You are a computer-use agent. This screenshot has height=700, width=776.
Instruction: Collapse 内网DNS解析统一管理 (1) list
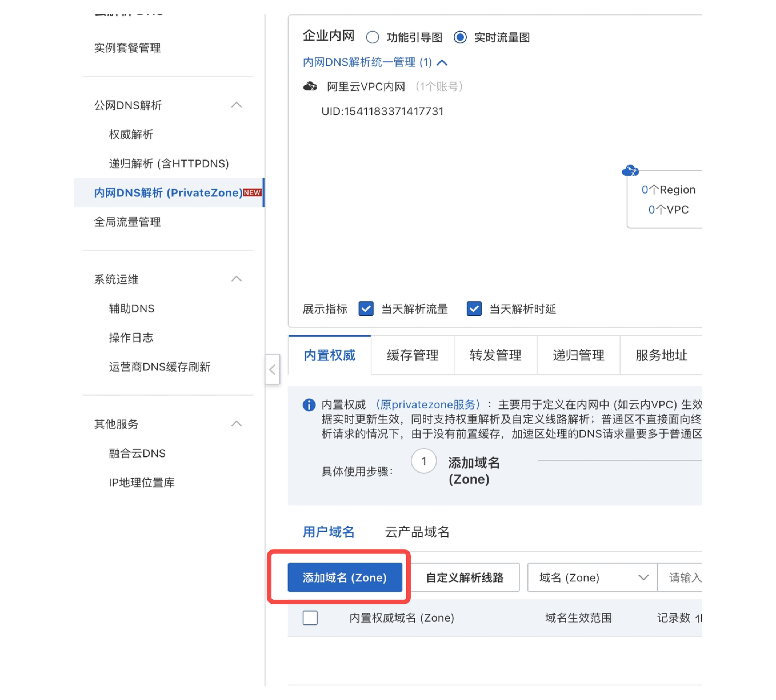(442, 62)
